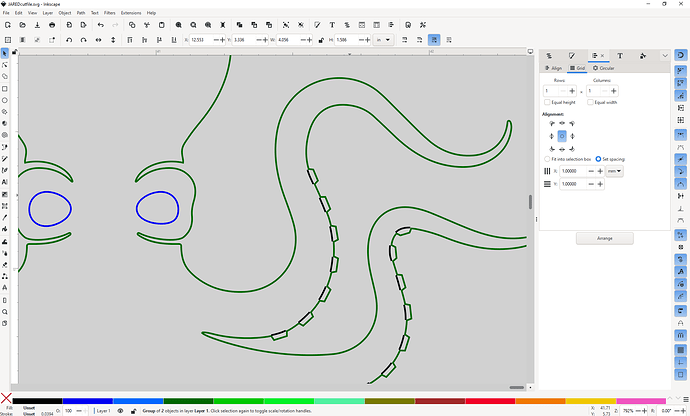Click the Zoom to drawing icon
The width and height of the screenshot is (690, 416).
click(x=193, y=25)
